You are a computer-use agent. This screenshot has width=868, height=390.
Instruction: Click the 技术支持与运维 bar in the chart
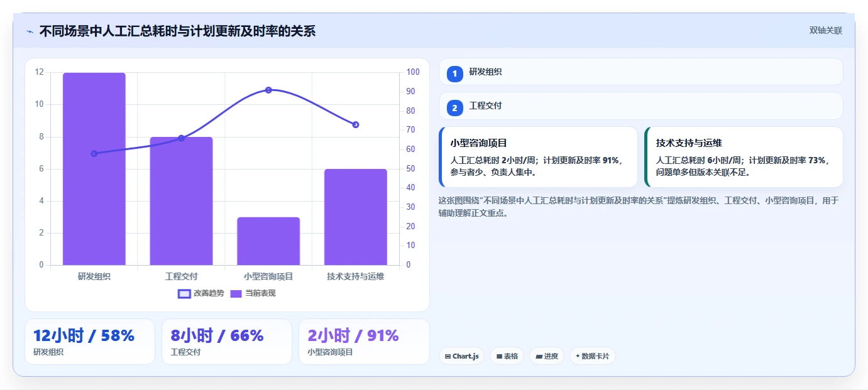356,217
